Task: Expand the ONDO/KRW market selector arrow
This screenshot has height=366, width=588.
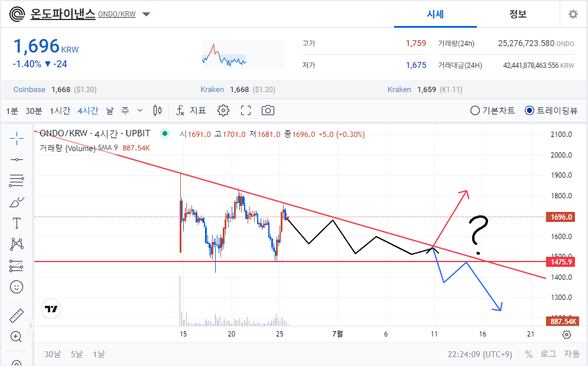Action: click(x=146, y=15)
